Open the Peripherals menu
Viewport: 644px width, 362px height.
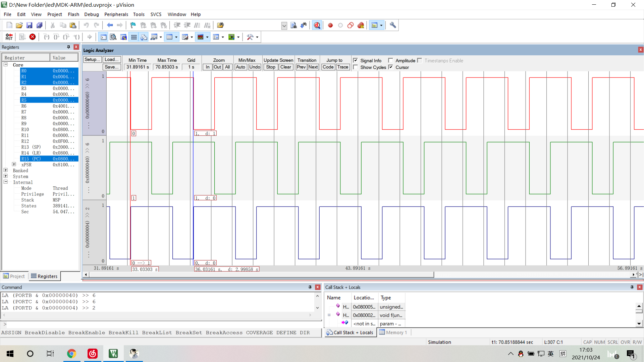pyautogui.click(x=116, y=14)
